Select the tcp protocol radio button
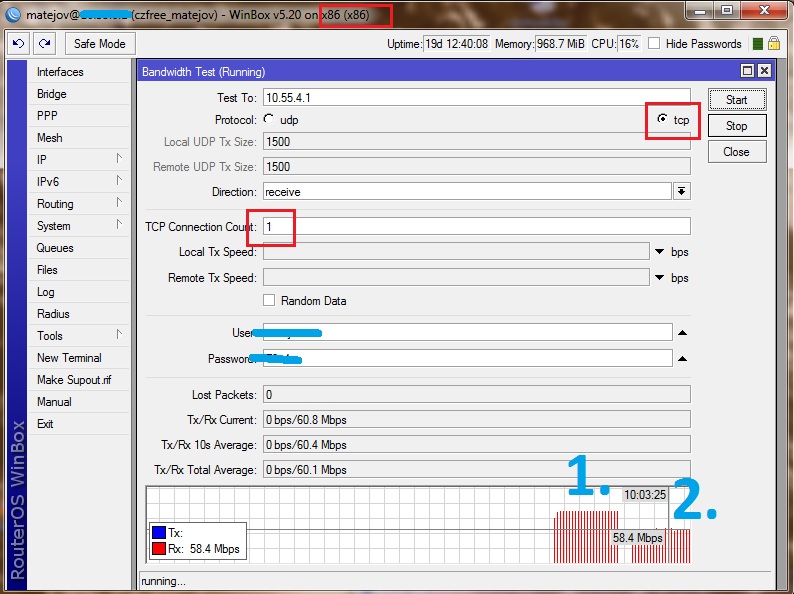 662,119
